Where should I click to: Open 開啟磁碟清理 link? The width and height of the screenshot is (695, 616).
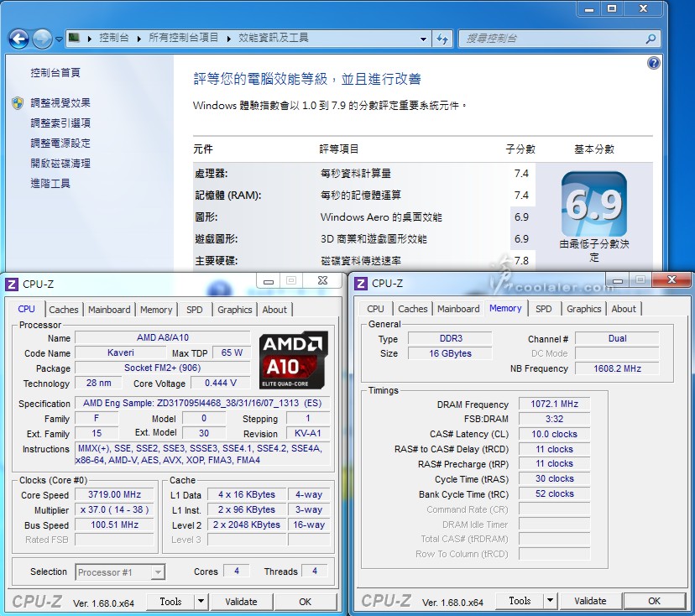click(x=60, y=163)
